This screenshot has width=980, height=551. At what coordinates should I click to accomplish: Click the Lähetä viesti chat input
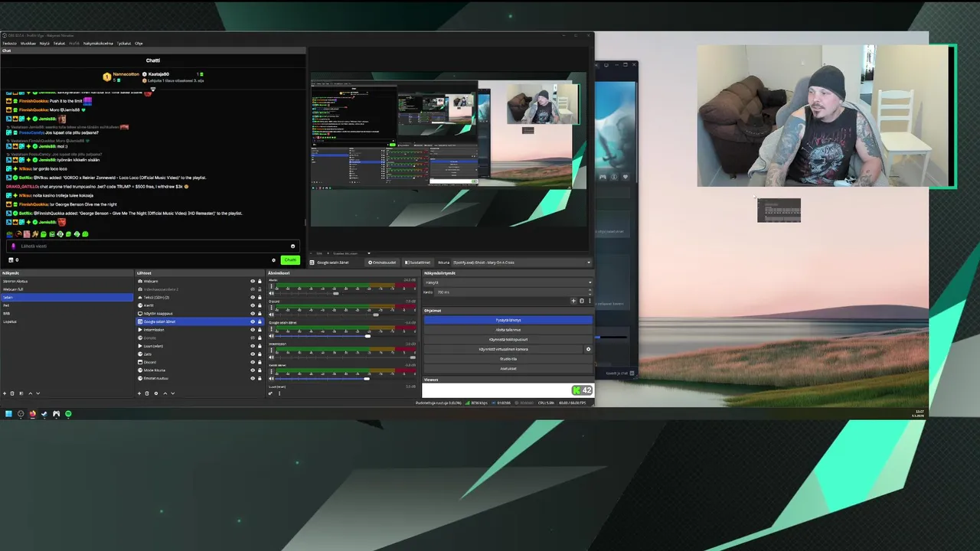(x=153, y=246)
